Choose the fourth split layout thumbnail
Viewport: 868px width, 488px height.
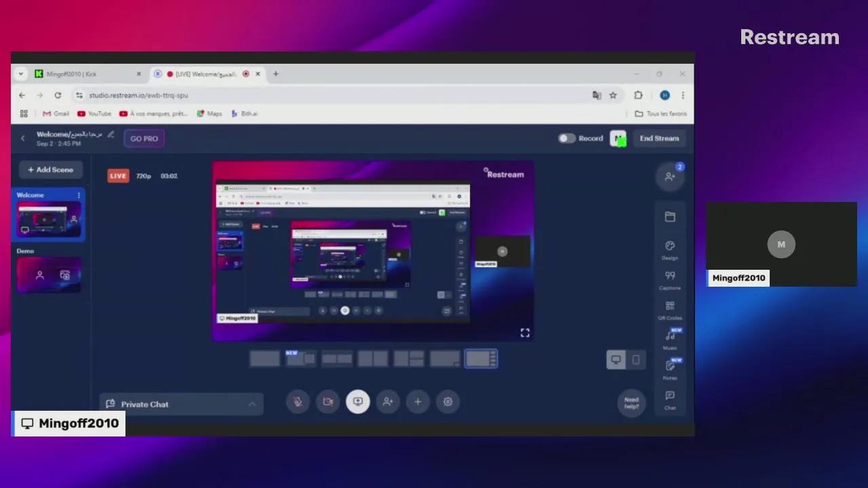tap(372, 359)
